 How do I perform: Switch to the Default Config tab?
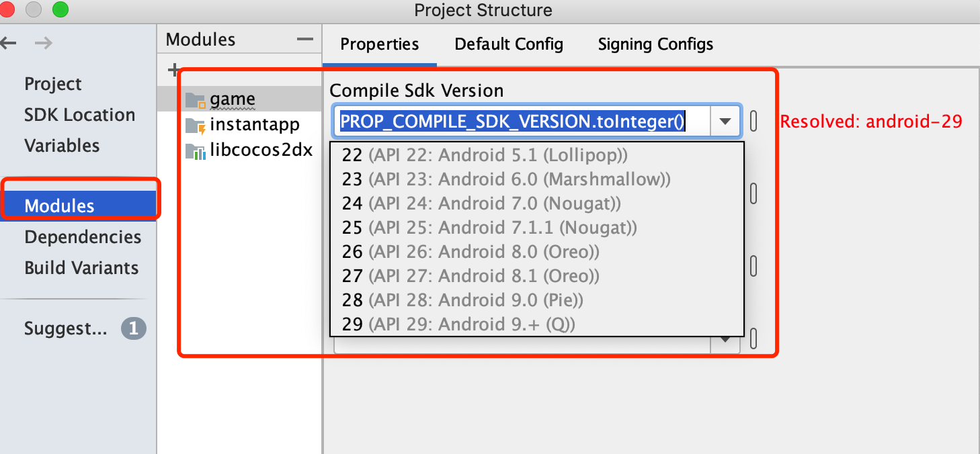point(509,44)
